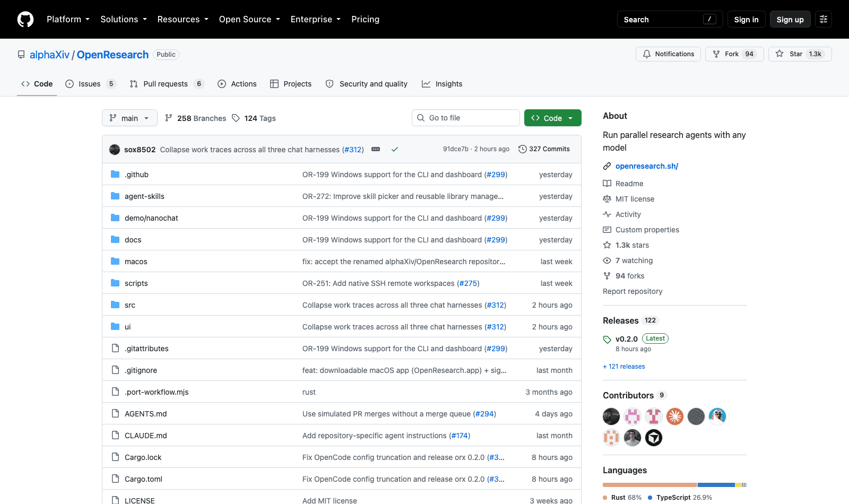Expand the Enterprise menu
The height and width of the screenshot is (504, 849).
click(316, 19)
